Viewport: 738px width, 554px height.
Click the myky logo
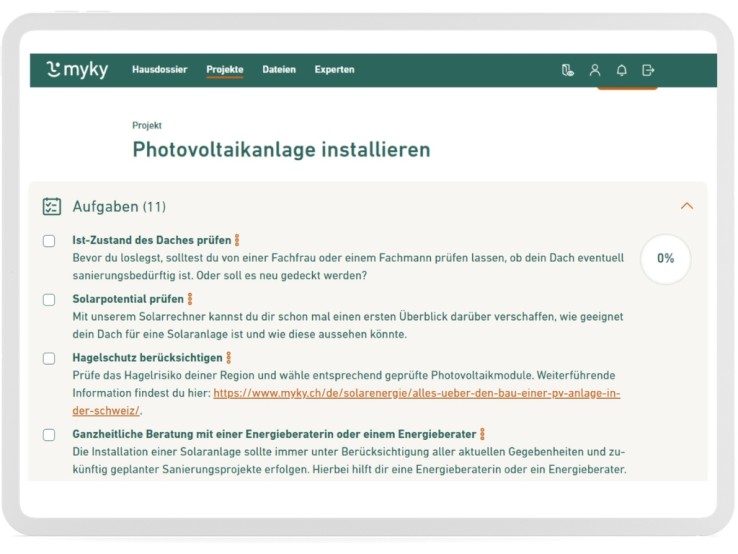(77, 70)
